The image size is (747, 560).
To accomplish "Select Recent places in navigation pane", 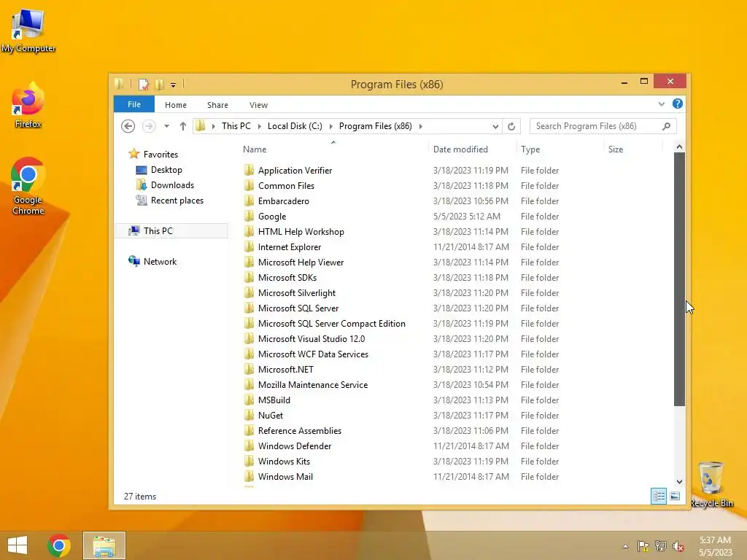I will [177, 201].
